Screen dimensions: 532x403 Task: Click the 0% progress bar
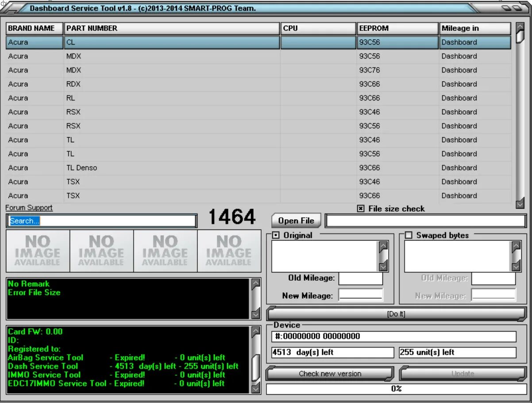pyautogui.click(x=396, y=389)
